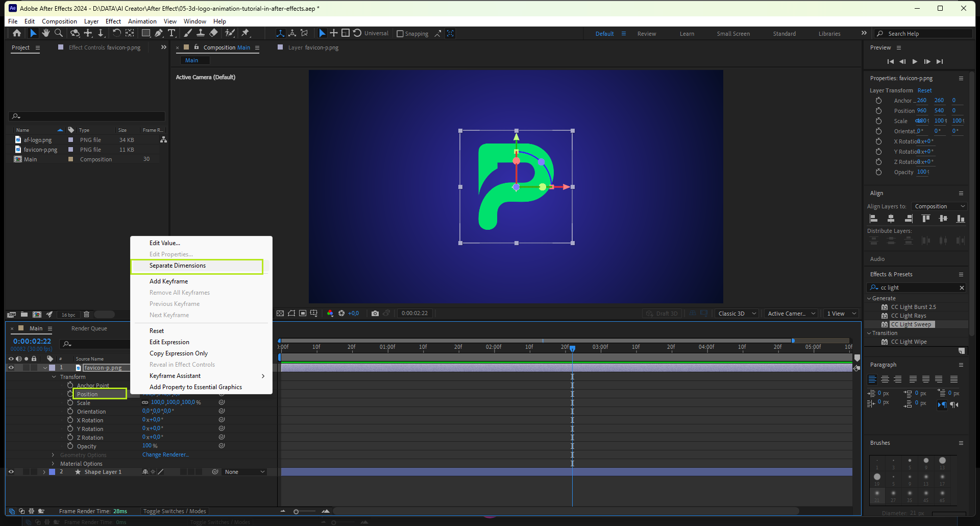Click the timeline zoom slider handle
This screenshot has height=526, width=980.
pyautogui.click(x=296, y=511)
